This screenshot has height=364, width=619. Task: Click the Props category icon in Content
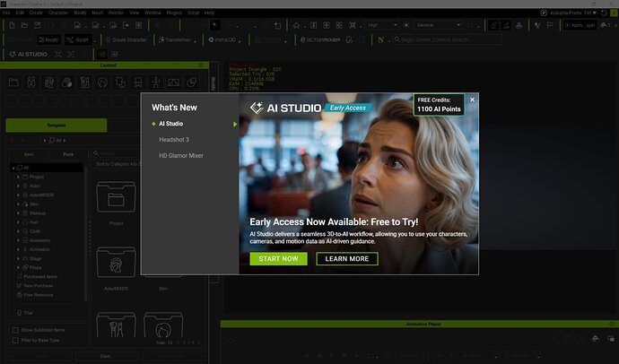pos(191,82)
